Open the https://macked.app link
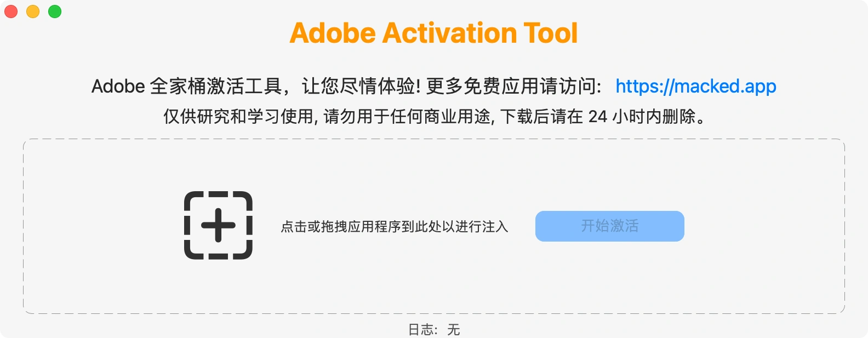 696,87
